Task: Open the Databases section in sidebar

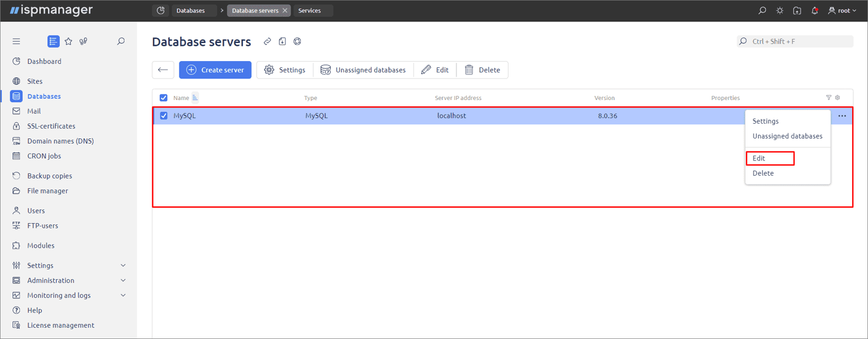Action: (x=44, y=96)
